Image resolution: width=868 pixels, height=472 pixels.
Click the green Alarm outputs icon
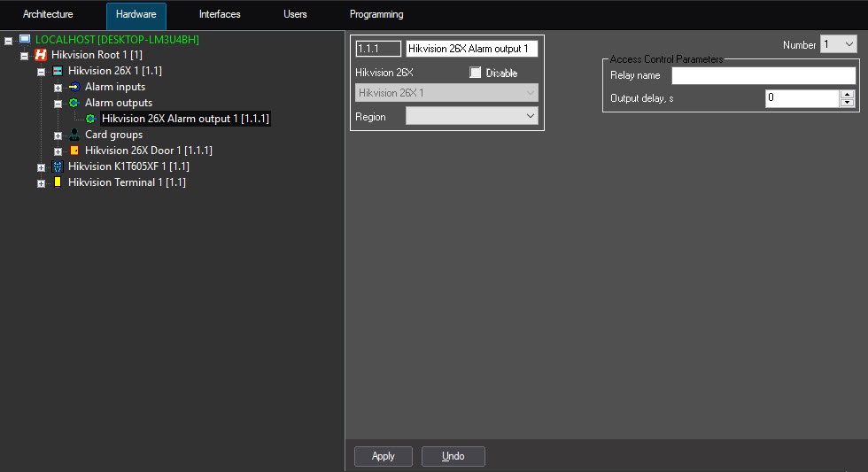(x=74, y=103)
